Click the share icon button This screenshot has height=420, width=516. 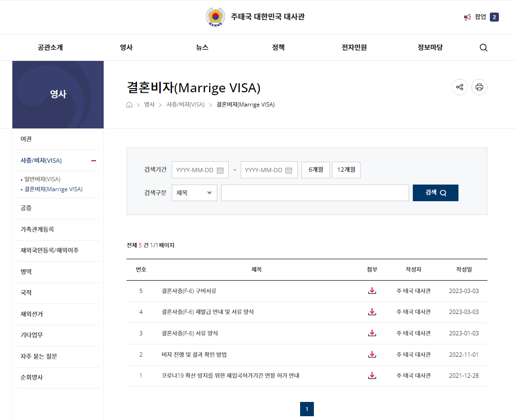point(460,87)
